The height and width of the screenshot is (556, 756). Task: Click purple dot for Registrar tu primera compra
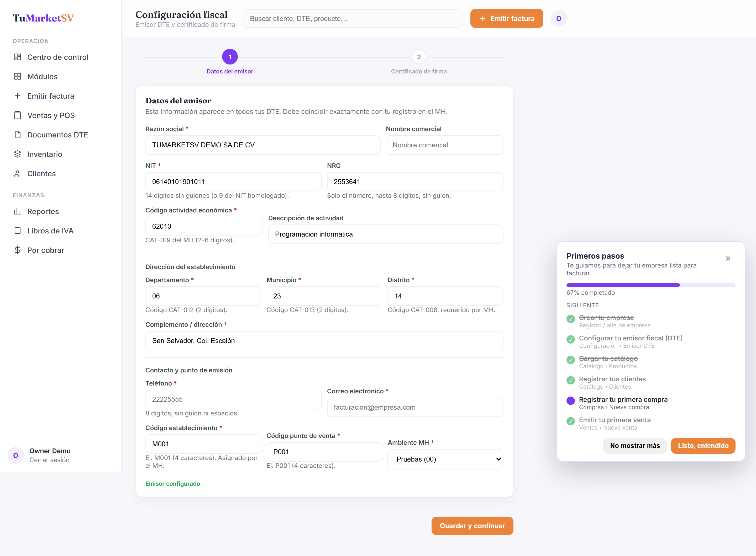(x=571, y=400)
